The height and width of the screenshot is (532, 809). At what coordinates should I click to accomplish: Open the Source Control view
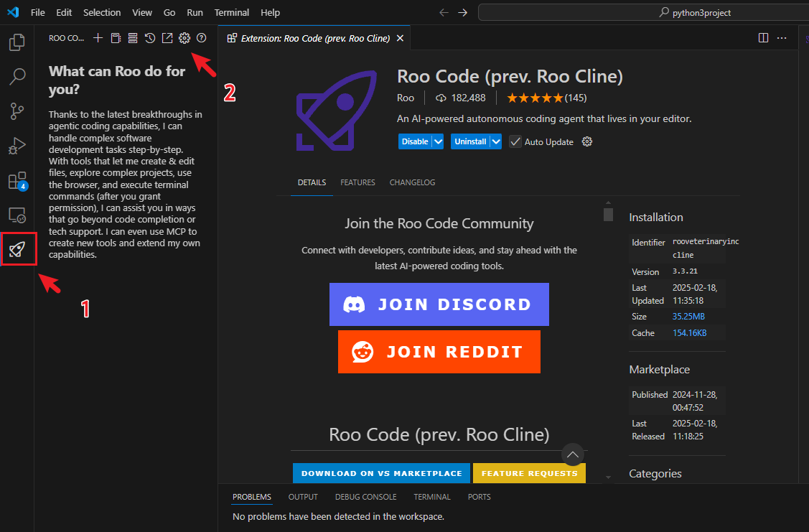point(17,111)
